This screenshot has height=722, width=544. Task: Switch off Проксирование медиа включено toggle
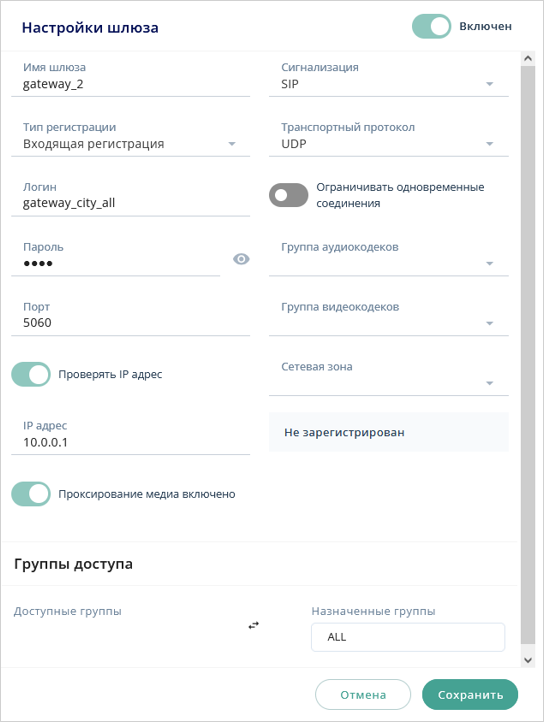[31, 494]
